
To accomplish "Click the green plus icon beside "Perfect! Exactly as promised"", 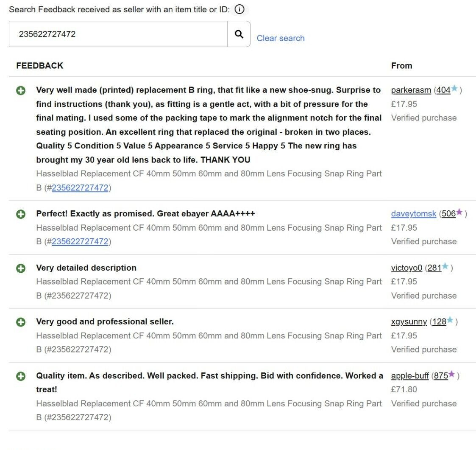I will coord(21,214).
